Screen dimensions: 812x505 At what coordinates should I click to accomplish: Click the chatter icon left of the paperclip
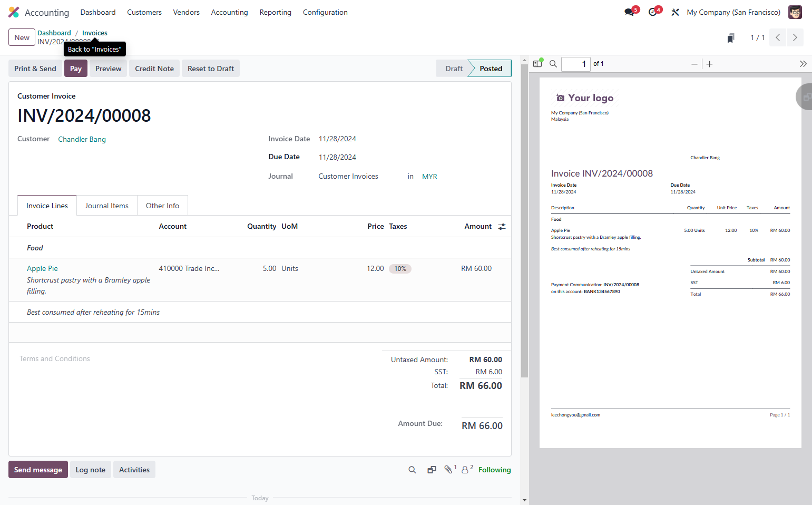(432, 470)
